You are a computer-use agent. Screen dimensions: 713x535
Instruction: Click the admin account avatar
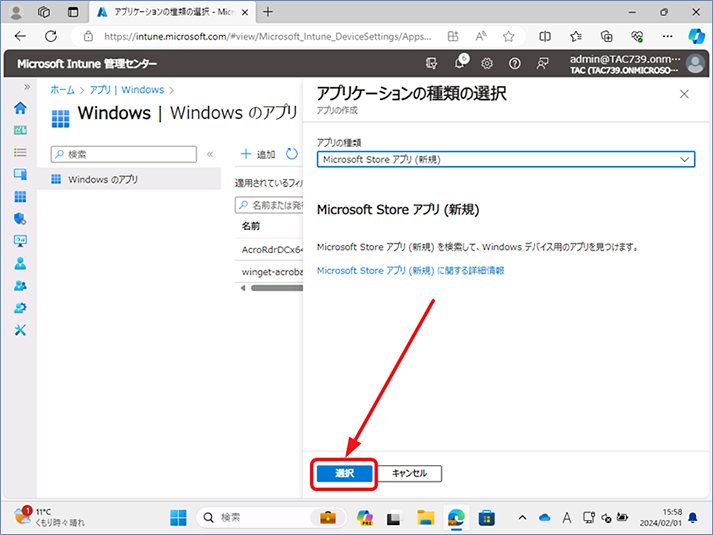(695, 64)
